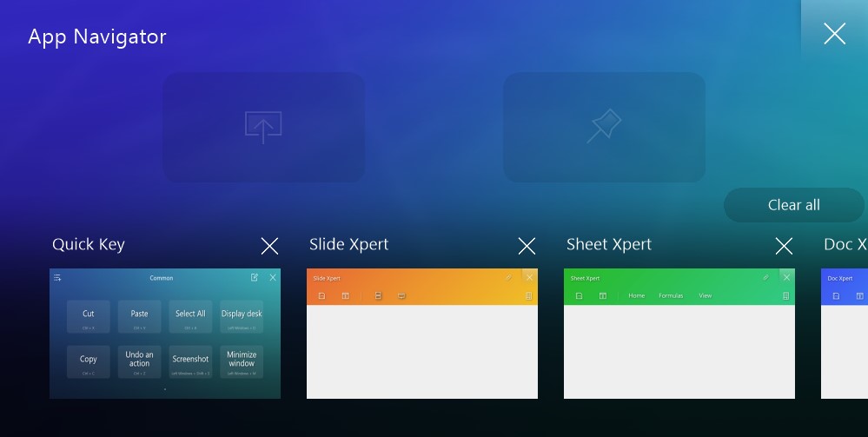Open the Home tab in Sheet Xpert
This screenshot has height=437, width=868.
637,295
